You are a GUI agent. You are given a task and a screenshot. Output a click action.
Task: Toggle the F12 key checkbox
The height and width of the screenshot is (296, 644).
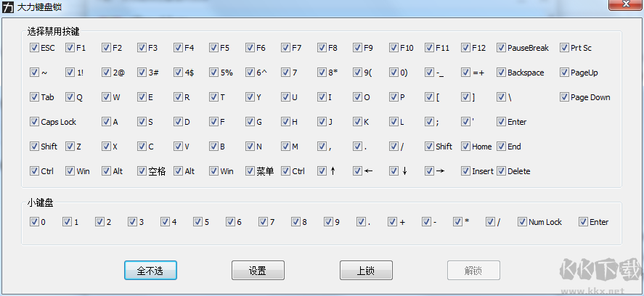tap(465, 48)
